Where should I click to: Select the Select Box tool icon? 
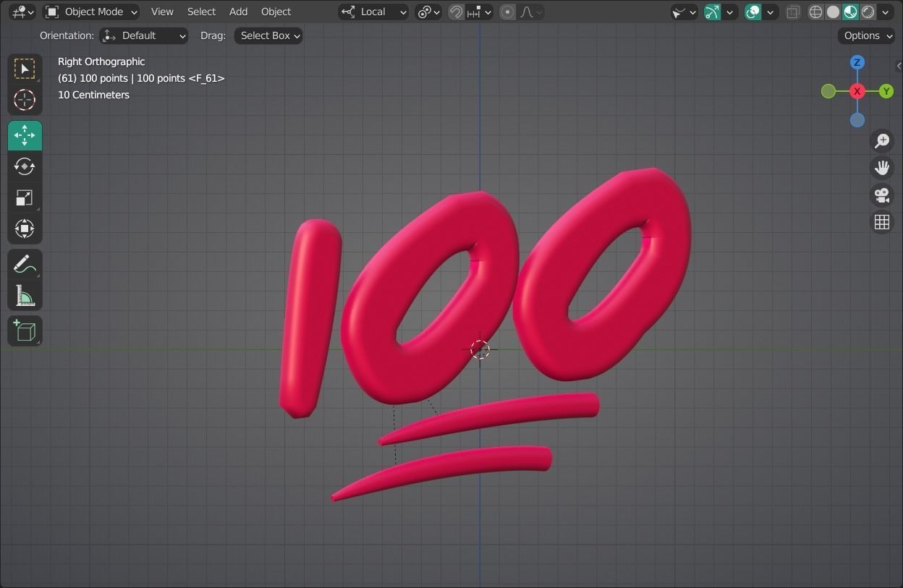(x=25, y=69)
